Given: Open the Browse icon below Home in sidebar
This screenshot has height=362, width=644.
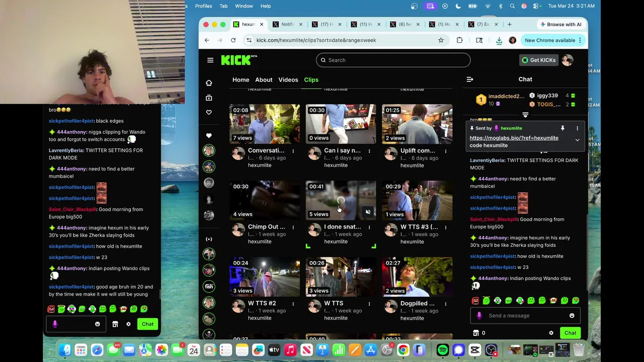Looking at the screenshot, I should click(209, 98).
